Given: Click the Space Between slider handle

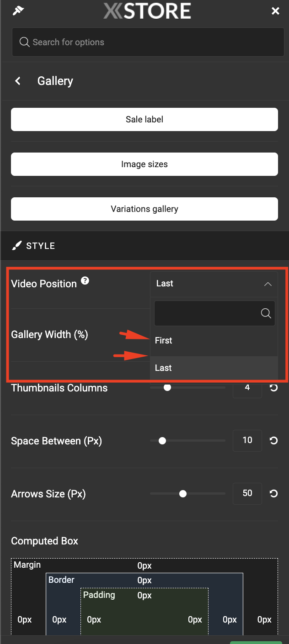Looking at the screenshot, I should [162, 441].
